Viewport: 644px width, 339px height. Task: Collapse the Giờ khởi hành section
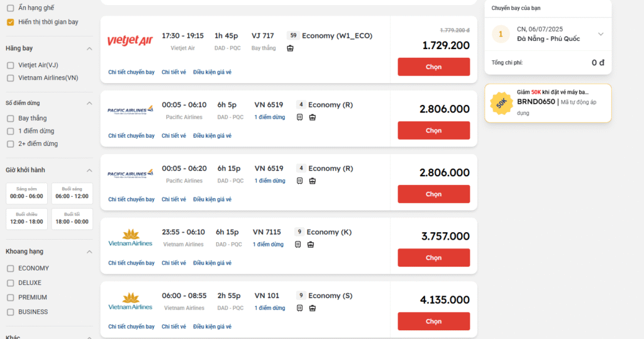coord(89,170)
